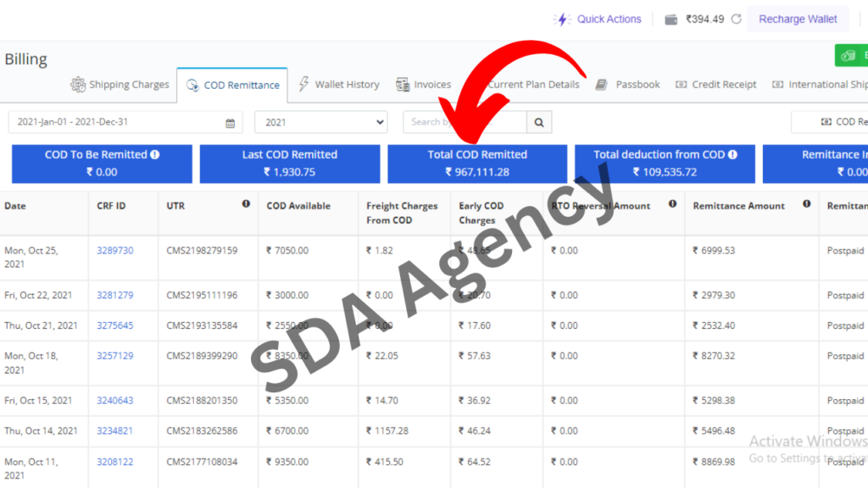868x488 pixels.
Task: Open calendar icon in date range field
Action: tap(230, 123)
